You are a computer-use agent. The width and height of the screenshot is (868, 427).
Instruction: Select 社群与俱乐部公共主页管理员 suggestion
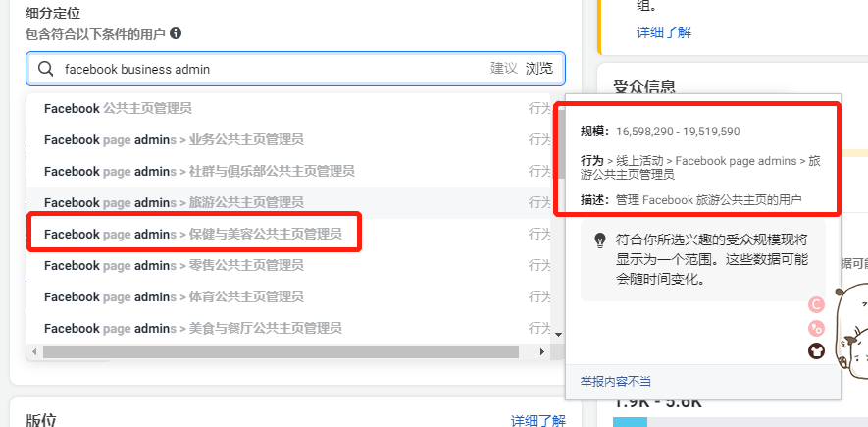click(288, 171)
